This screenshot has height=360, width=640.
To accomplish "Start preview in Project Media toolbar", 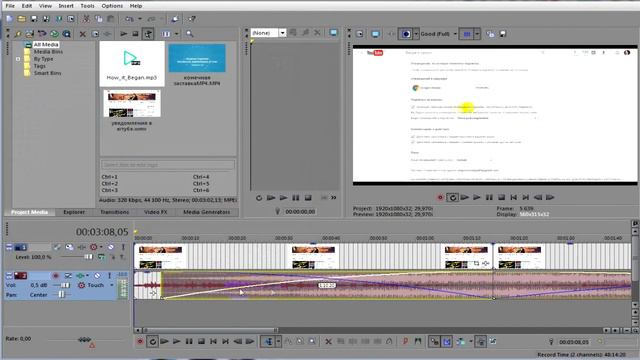I will [x=123, y=34].
